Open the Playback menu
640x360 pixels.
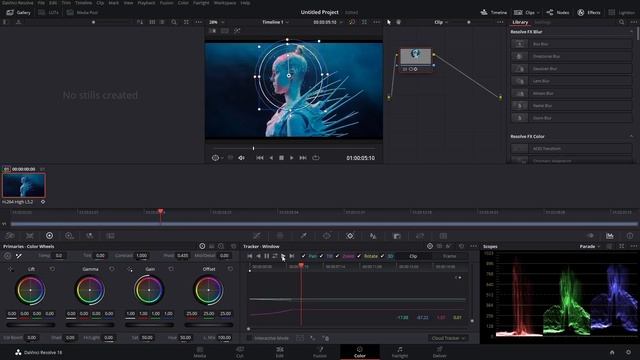pyautogui.click(x=146, y=3)
